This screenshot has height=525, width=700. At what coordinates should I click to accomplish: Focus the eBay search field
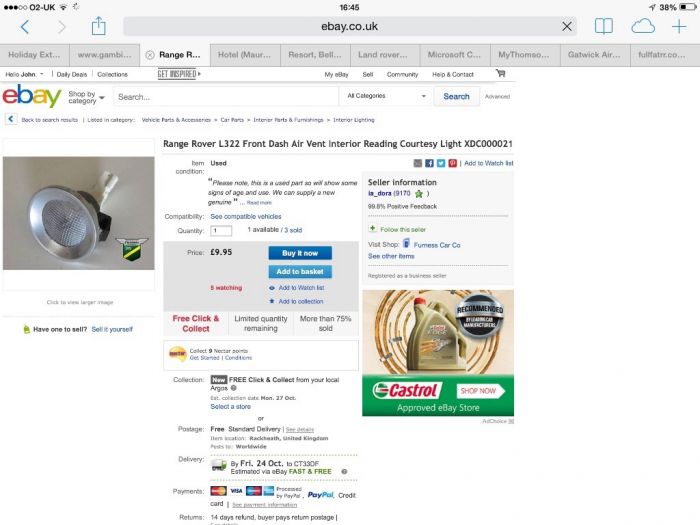tap(225, 97)
